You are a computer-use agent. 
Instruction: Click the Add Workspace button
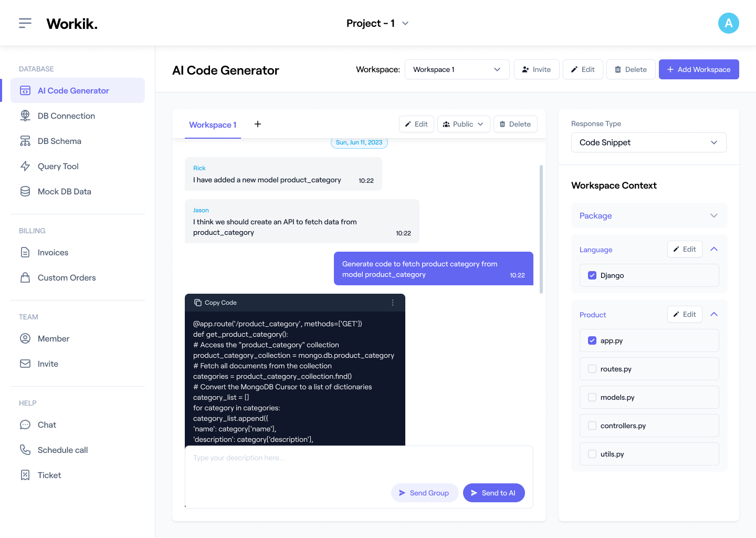pyautogui.click(x=698, y=69)
